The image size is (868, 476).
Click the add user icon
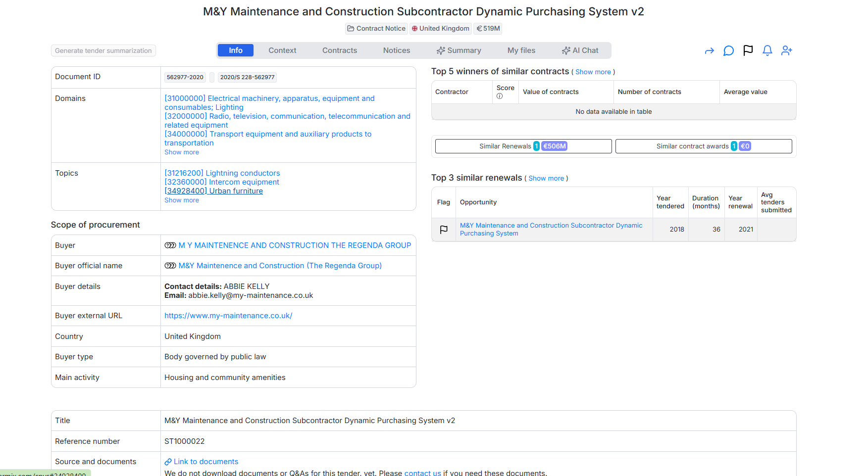tap(787, 50)
